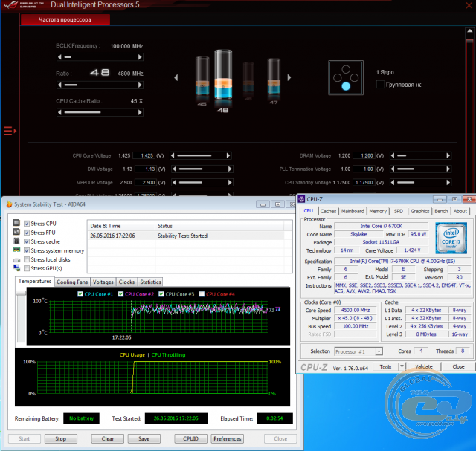
Task: Toggle CPU Core #2 graph checkbox
Action: click(120, 294)
